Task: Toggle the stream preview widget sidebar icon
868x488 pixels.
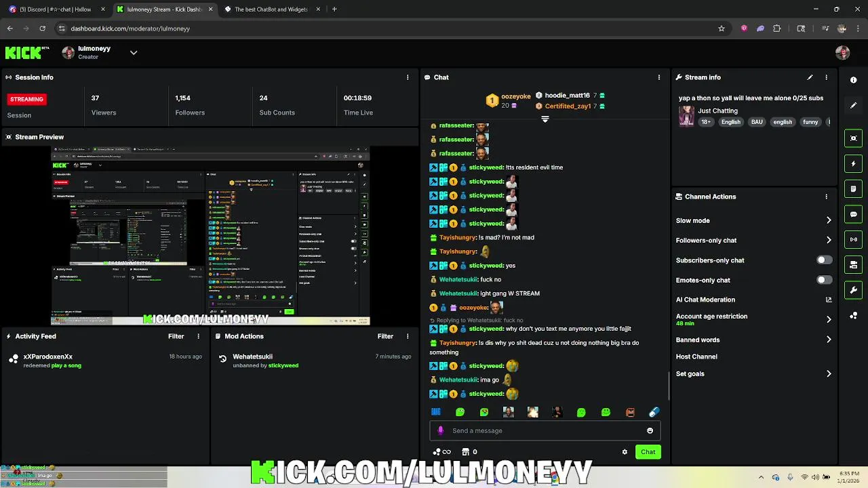Action: pos(854,138)
